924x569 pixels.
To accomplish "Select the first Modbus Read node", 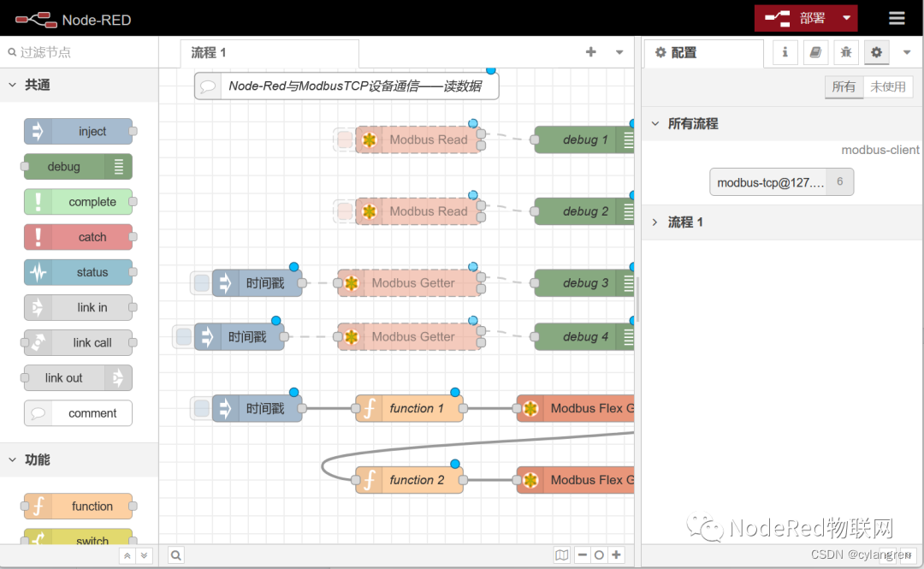I will tap(418, 139).
